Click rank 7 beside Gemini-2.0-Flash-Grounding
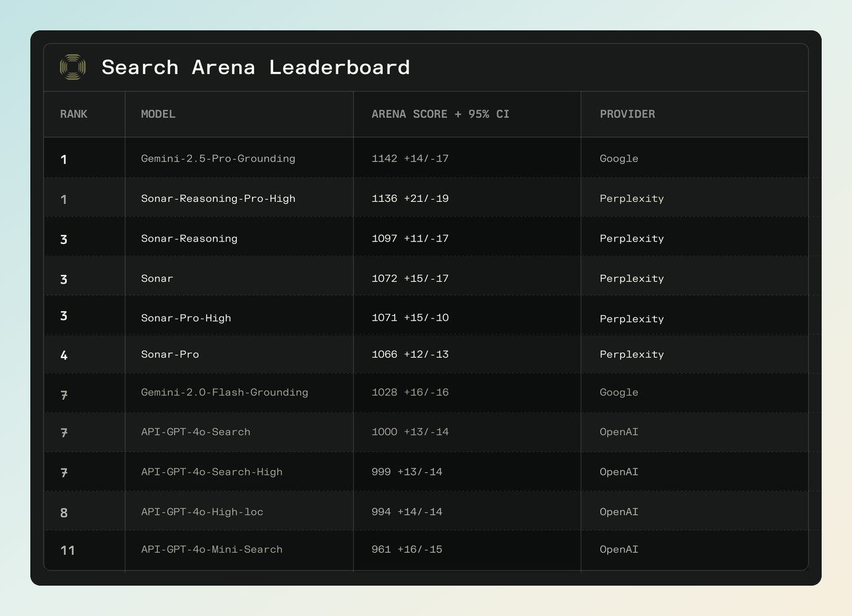The image size is (852, 616). (63, 396)
